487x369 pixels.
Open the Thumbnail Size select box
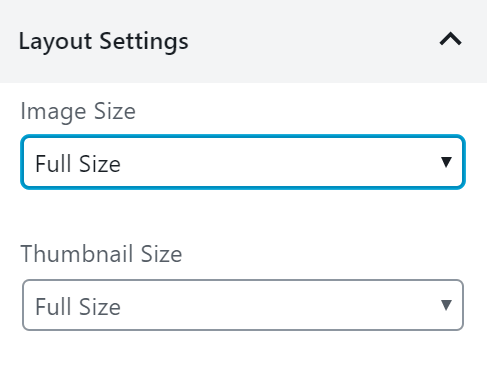pyautogui.click(x=243, y=305)
